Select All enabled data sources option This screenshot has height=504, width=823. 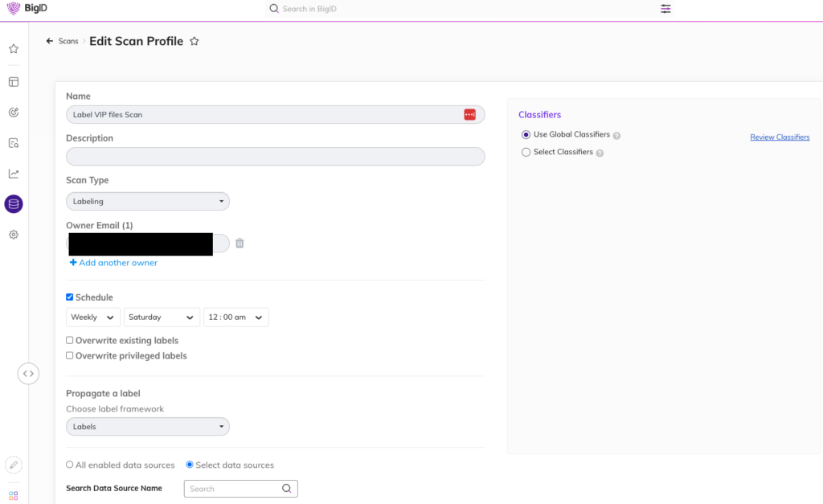[x=70, y=465]
